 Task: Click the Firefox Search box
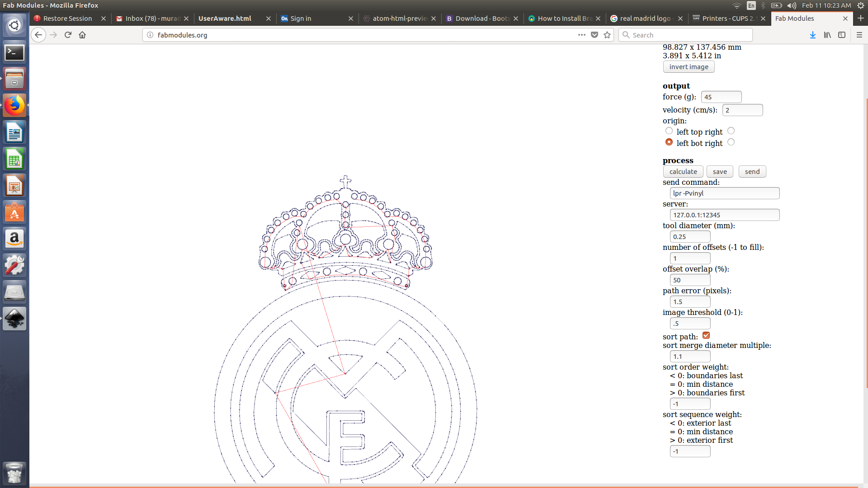coord(685,35)
